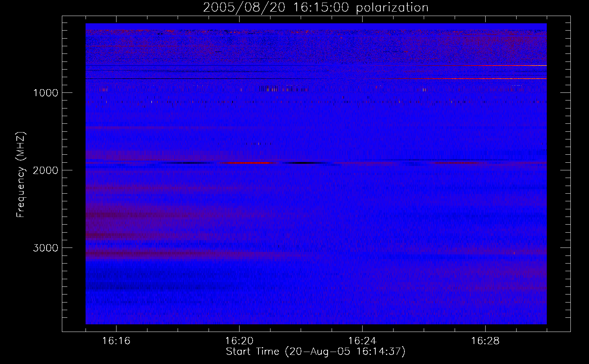Click the 16:16 time tick label

116,341
